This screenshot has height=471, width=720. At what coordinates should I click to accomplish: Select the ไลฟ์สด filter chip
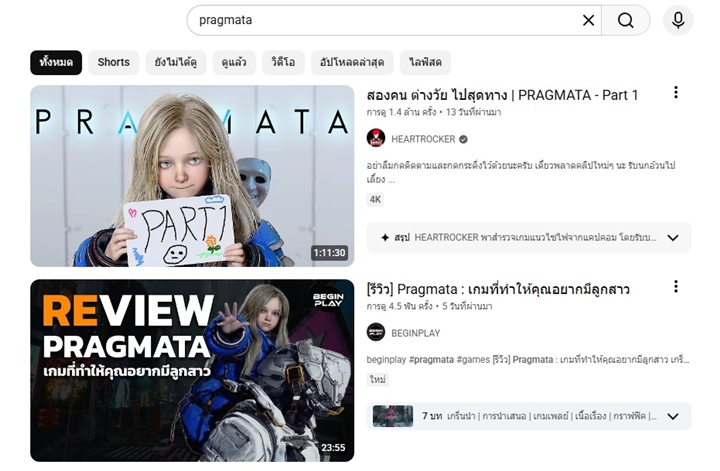click(x=425, y=62)
